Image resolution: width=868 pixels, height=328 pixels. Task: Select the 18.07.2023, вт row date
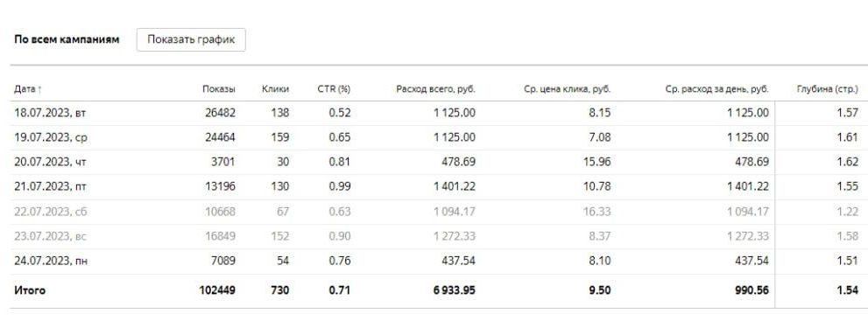[50, 113]
